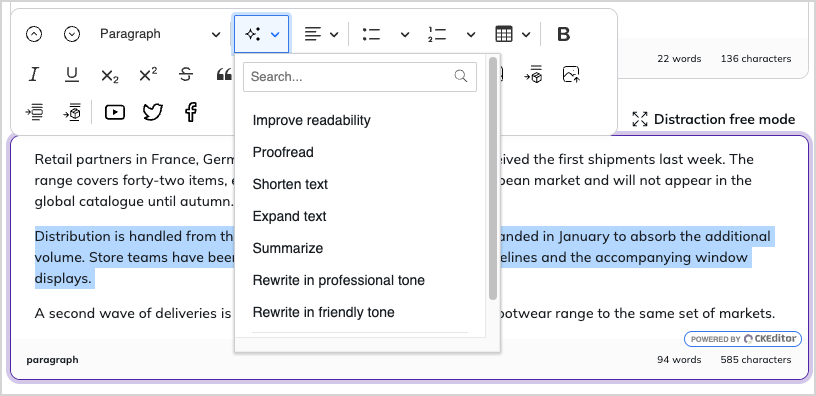816x396 pixels.
Task: Choose Rewrite in friendly tone
Action: 323,312
